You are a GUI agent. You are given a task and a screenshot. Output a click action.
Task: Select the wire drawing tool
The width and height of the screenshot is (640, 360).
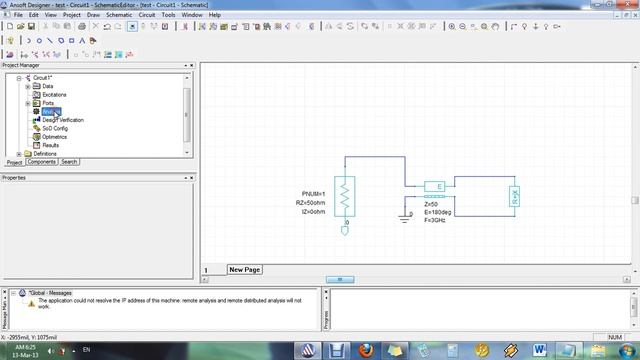(514, 27)
